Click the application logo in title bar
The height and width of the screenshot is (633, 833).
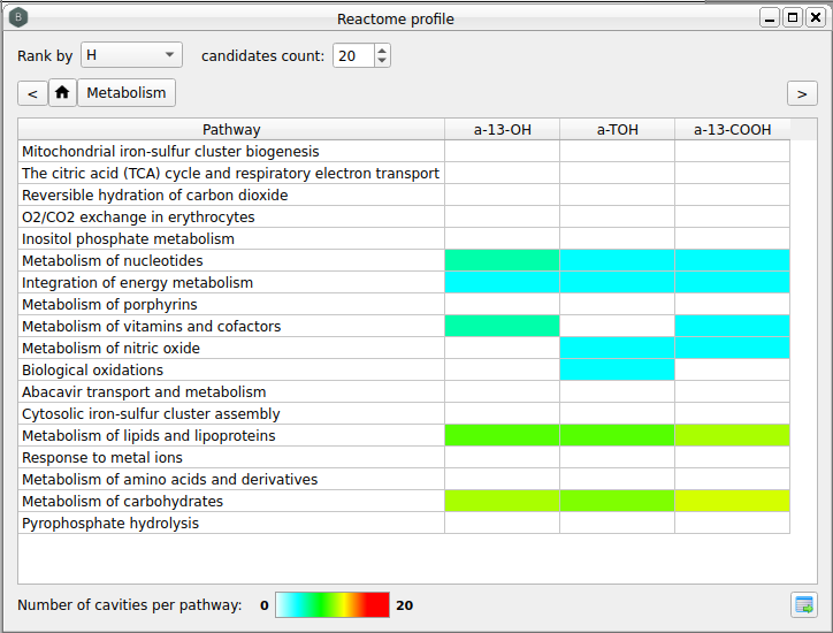pos(19,18)
